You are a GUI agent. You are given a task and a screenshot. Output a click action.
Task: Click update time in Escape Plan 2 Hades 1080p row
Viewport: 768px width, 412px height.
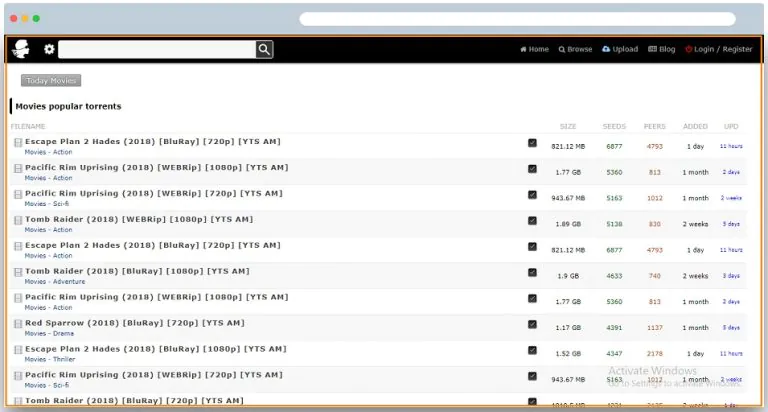coord(731,354)
